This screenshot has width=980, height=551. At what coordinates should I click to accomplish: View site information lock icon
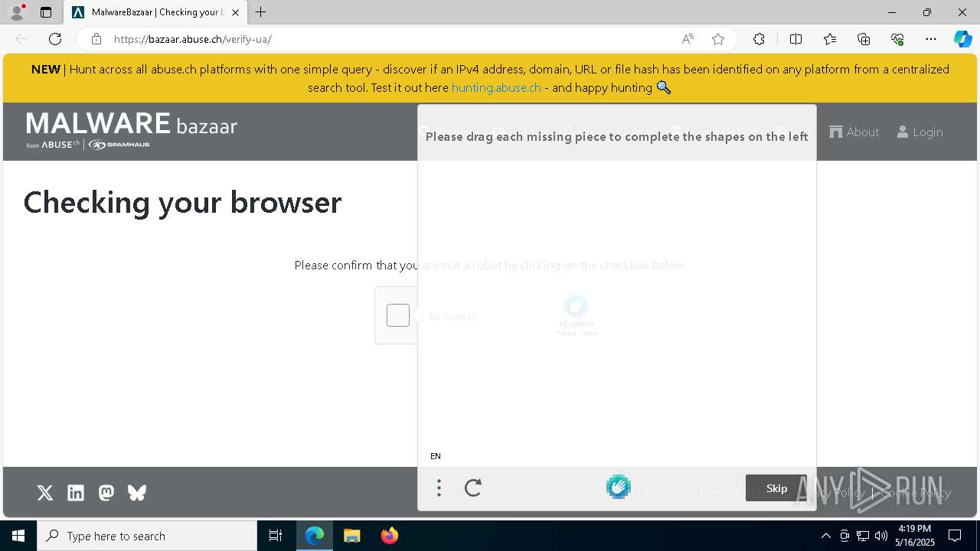coord(96,39)
